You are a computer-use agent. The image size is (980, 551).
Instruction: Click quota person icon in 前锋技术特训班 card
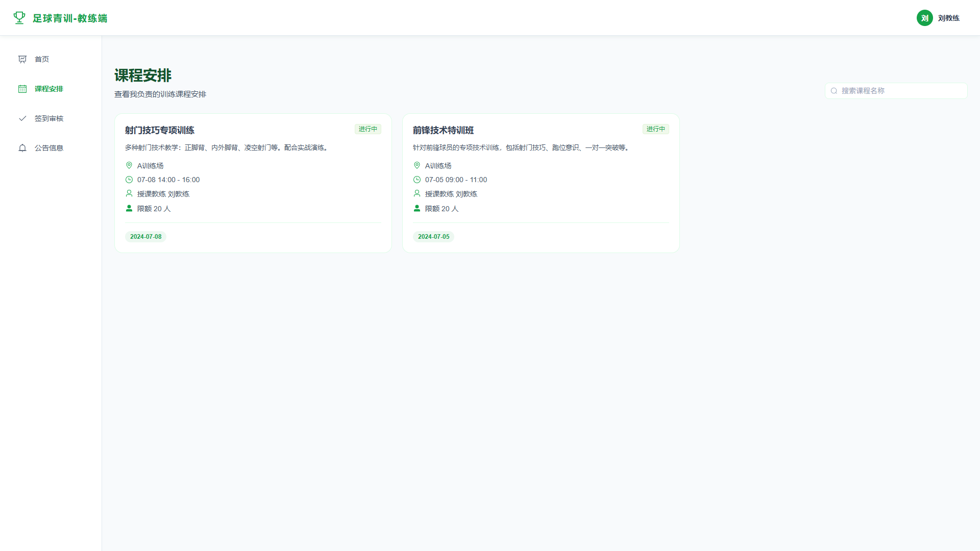(x=417, y=208)
